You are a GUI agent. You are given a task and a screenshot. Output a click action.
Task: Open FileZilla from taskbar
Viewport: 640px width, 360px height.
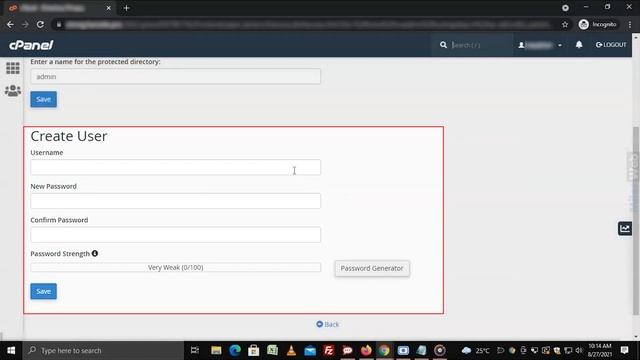click(329, 350)
